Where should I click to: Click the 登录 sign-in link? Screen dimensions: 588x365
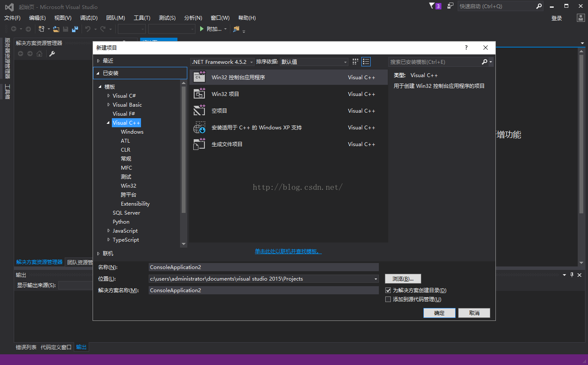tap(557, 18)
